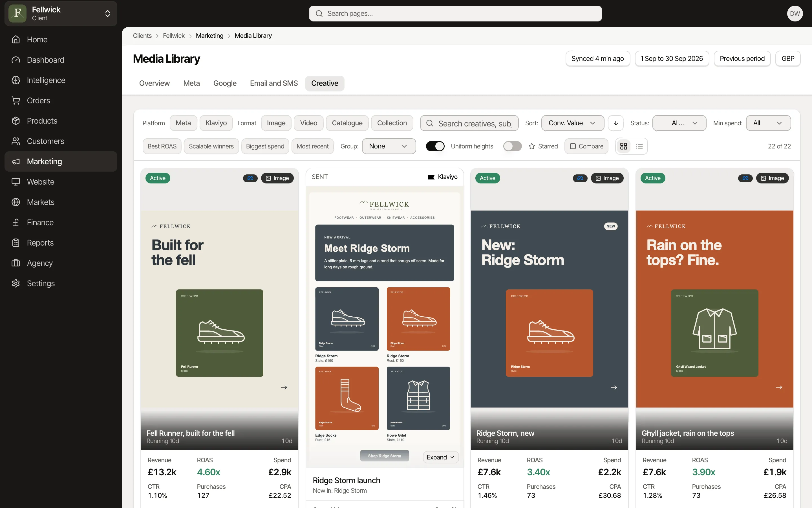Click the Marketing breadcrumb link
Viewport: 812px width, 508px height.
[210, 36]
